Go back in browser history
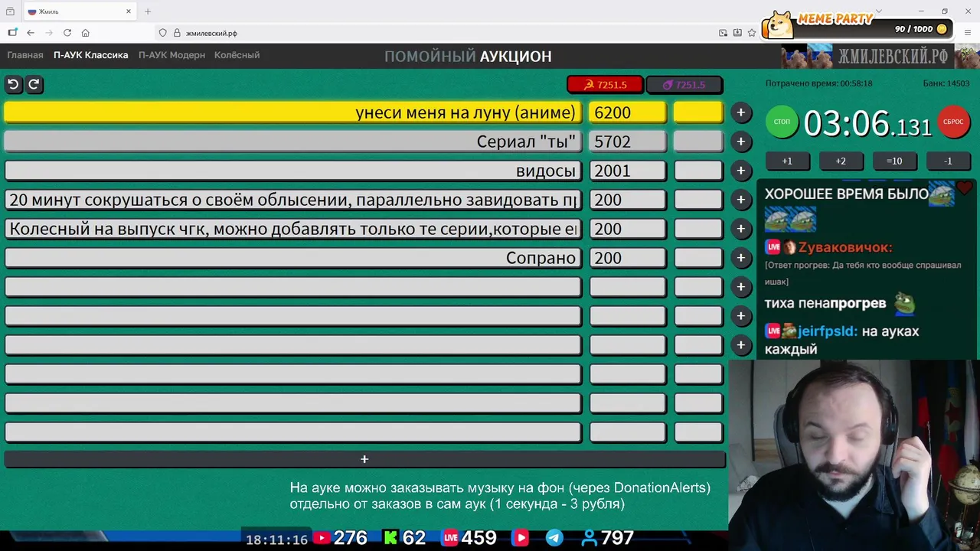The height and width of the screenshot is (551, 980). pyautogui.click(x=31, y=33)
